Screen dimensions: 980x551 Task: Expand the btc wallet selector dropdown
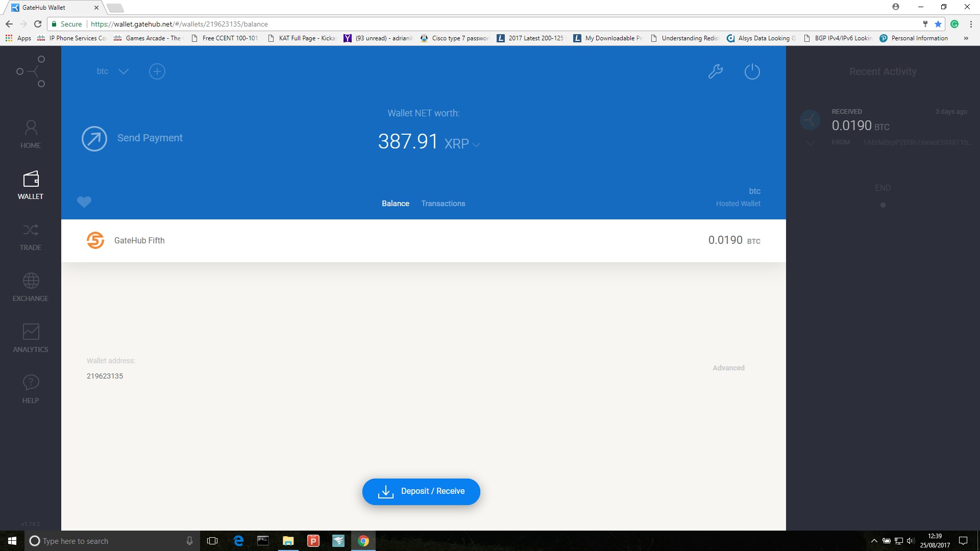pos(124,71)
